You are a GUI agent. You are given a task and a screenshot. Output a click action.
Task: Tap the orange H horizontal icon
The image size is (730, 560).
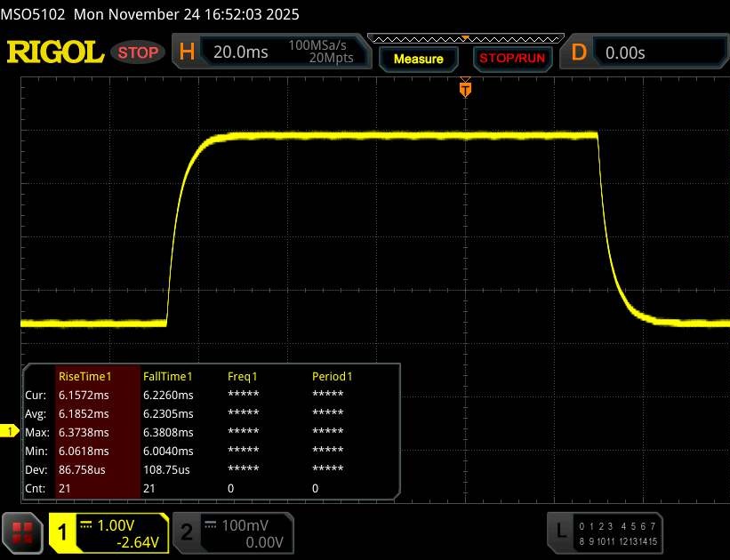coord(187,52)
